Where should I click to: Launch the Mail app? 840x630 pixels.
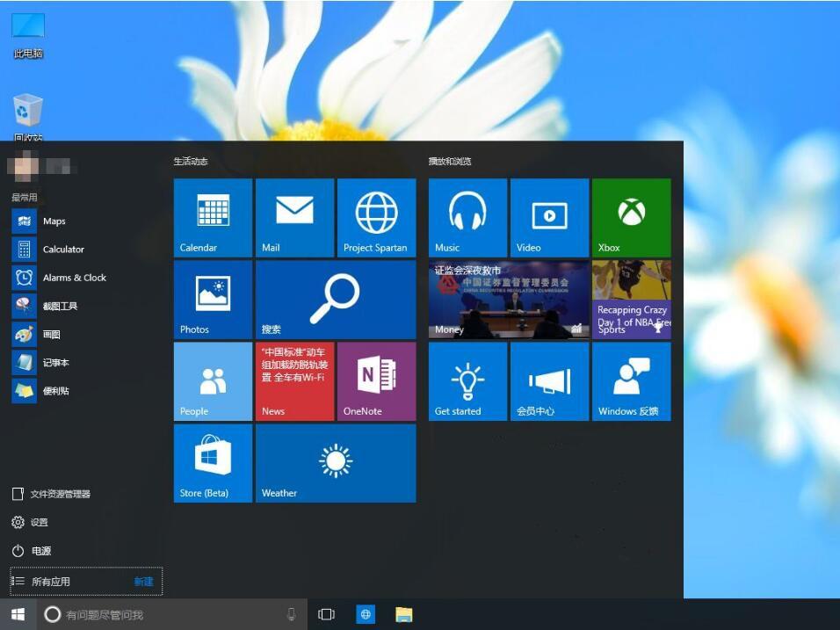293,217
